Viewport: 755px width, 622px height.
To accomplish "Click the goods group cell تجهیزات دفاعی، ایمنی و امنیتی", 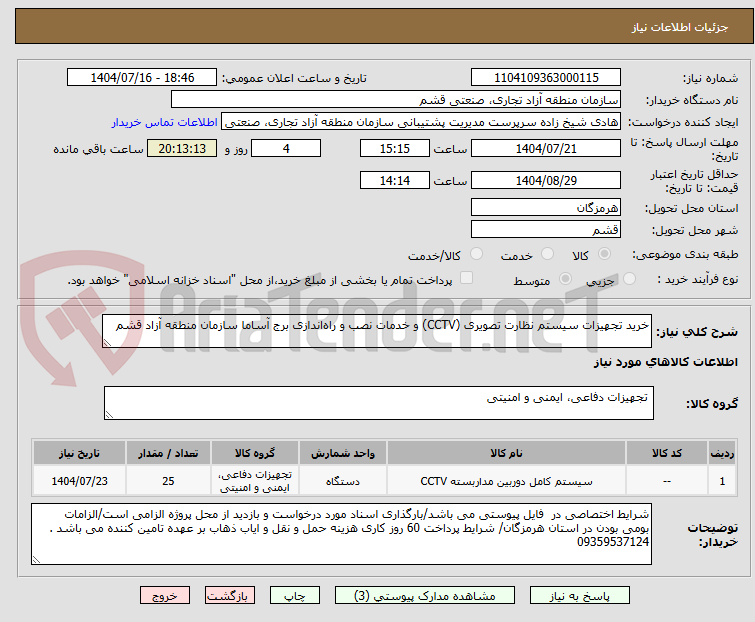I will coord(255,481).
